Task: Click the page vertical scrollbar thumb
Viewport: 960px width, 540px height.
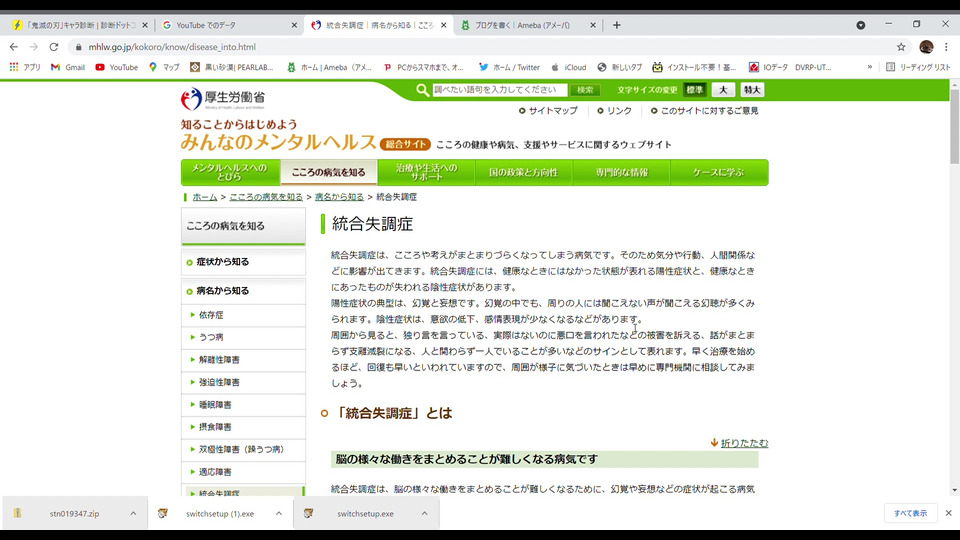Action: click(954, 127)
